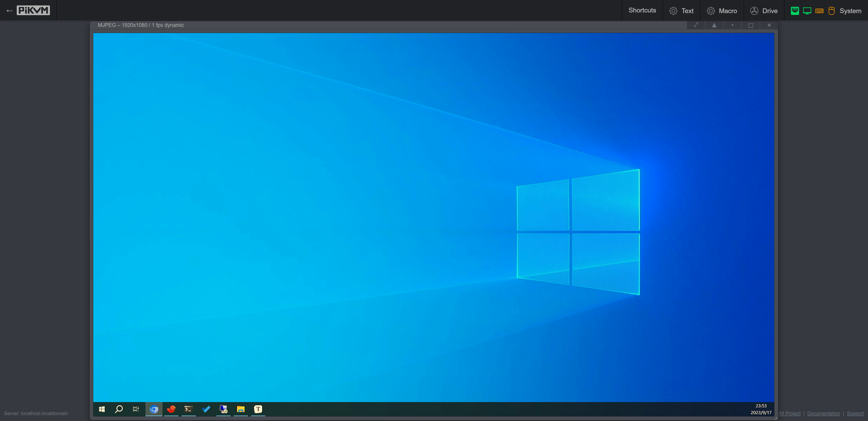The image size is (868, 421).
Task: Open the Text menu
Action: pos(681,10)
